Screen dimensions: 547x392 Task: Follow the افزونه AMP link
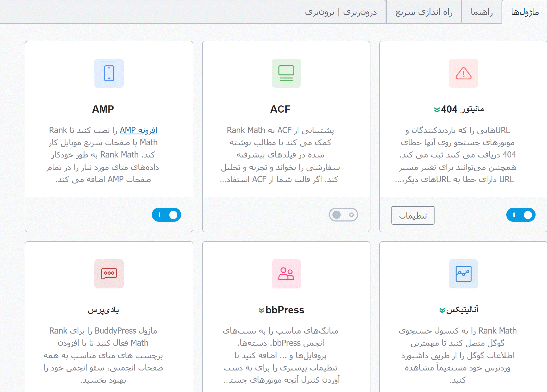138,130
